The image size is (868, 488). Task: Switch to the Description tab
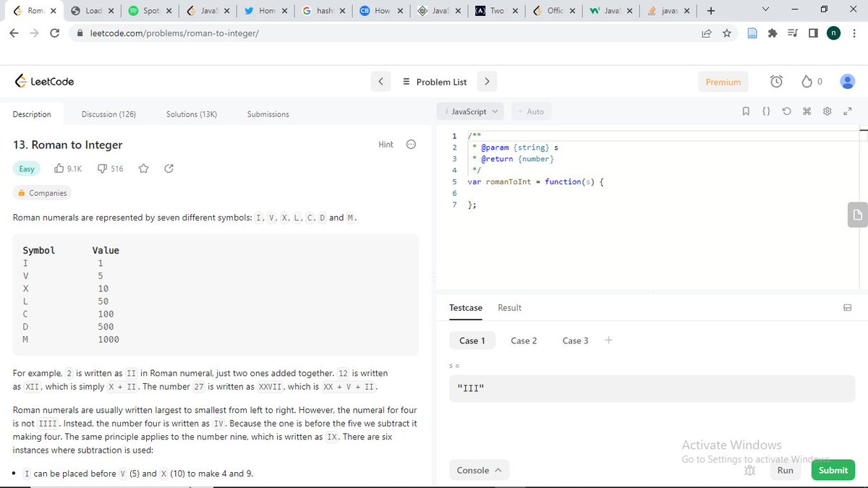pos(32,114)
